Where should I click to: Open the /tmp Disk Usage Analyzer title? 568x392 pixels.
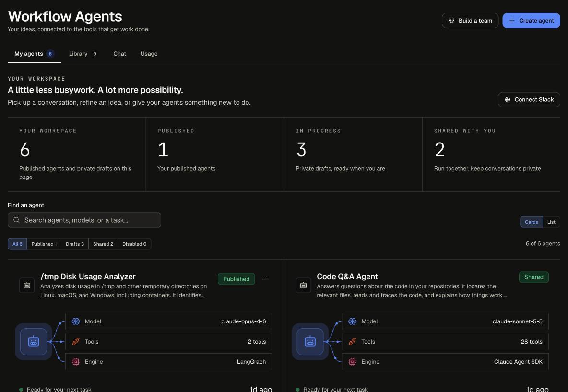(88, 276)
